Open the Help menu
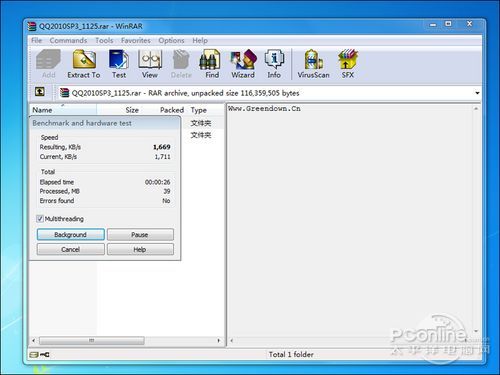Image resolution: width=500 pixels, height=375 pixels. pos(200,41)
